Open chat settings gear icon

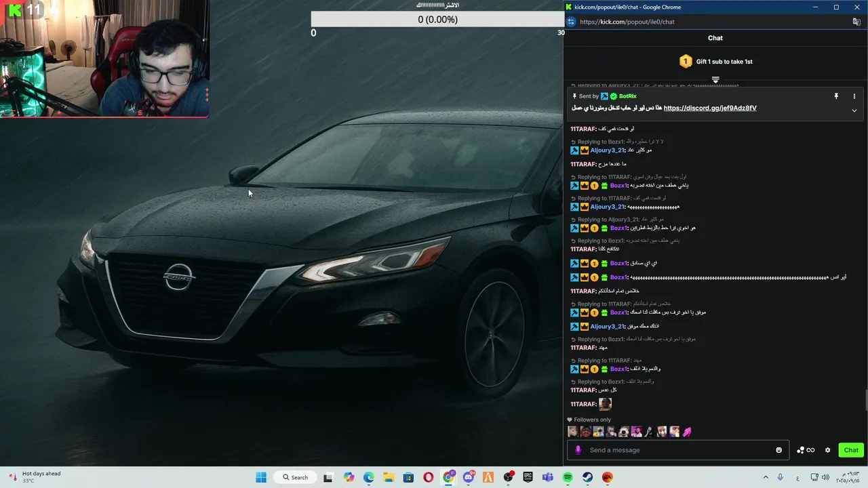tap(827, 450)
